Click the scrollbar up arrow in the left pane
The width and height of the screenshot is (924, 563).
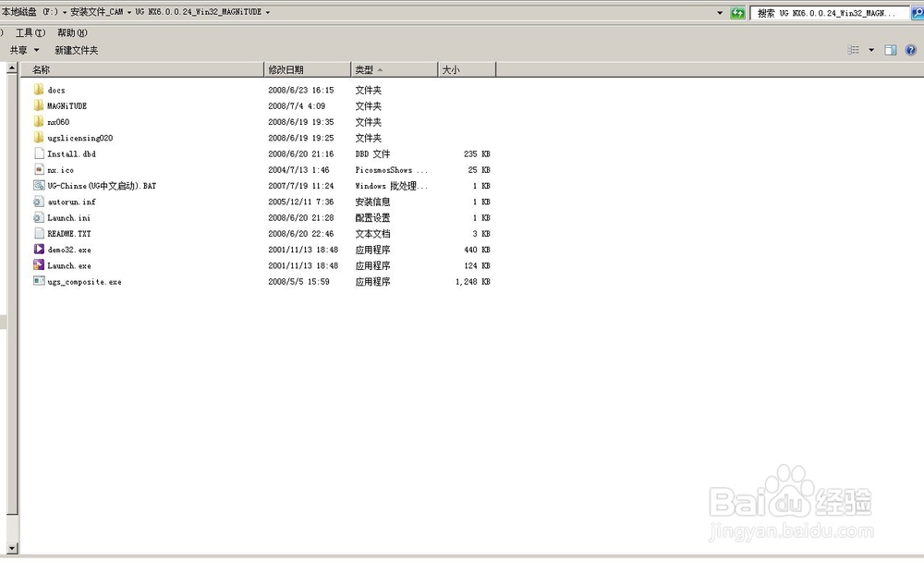(x=12, y=68)
